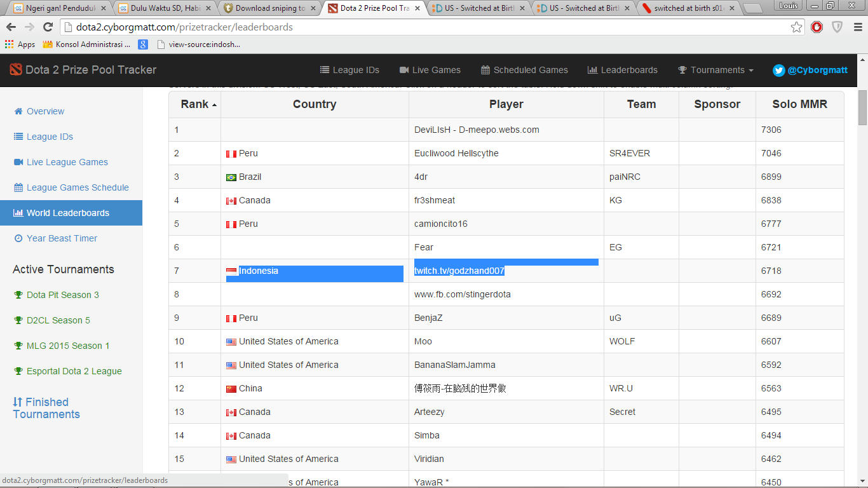Click the vertical page scrollbar thumb
This screenshot has width=868, height=488.
[x=862, y=107]
